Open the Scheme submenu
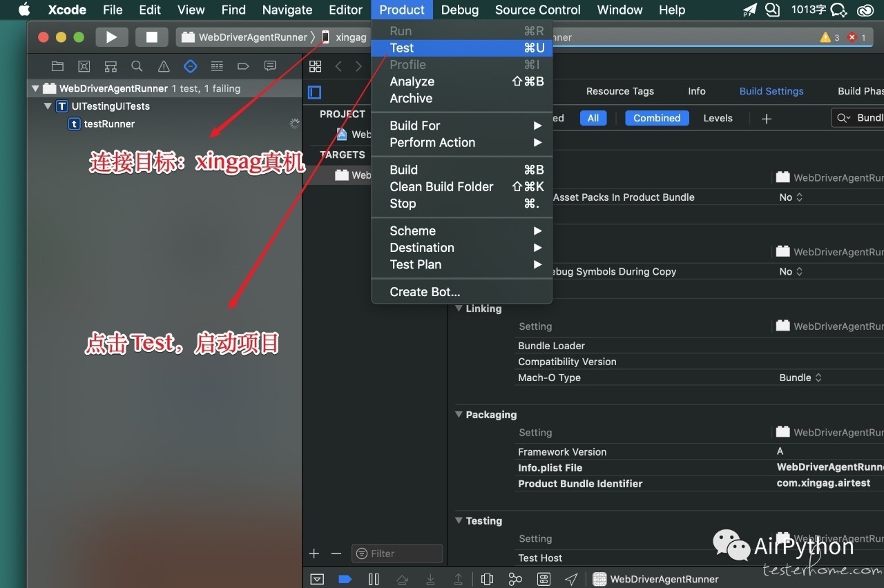The height and width of the screenshot is (588, 884). click(461, 231)
